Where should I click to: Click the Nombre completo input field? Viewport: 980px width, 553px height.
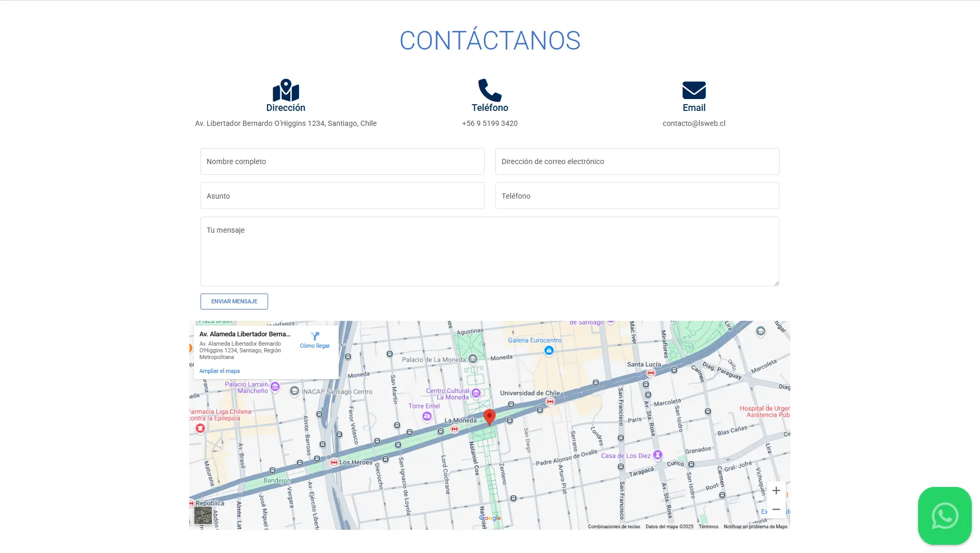tap(342, 161)
